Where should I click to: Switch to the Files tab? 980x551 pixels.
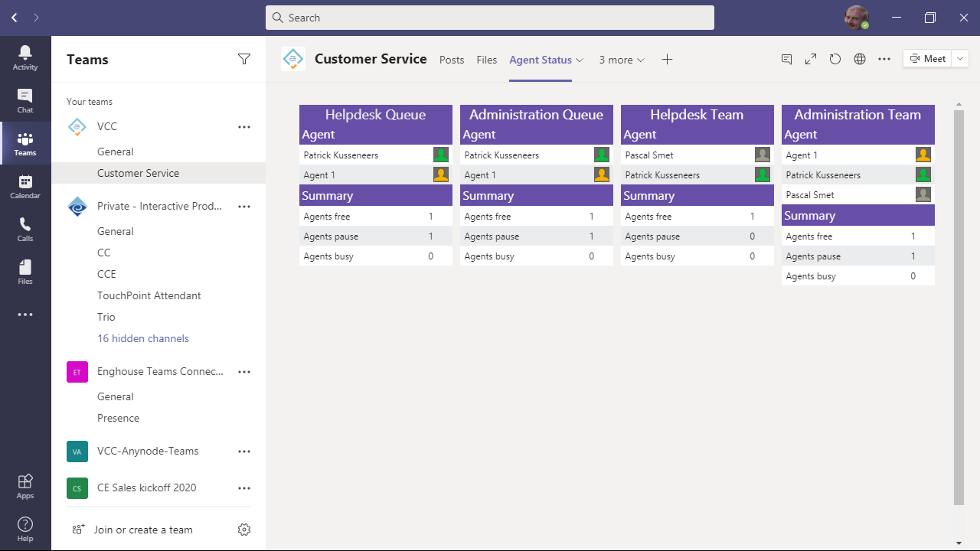[487, 60]
